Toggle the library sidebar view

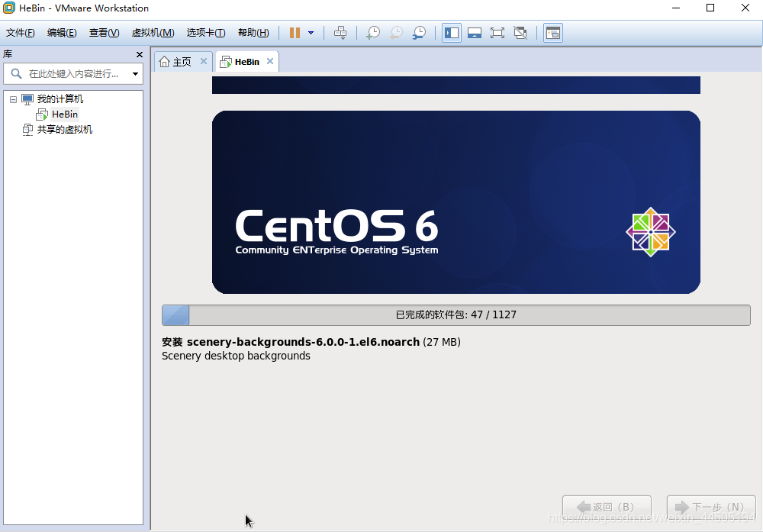coord(452,33)
